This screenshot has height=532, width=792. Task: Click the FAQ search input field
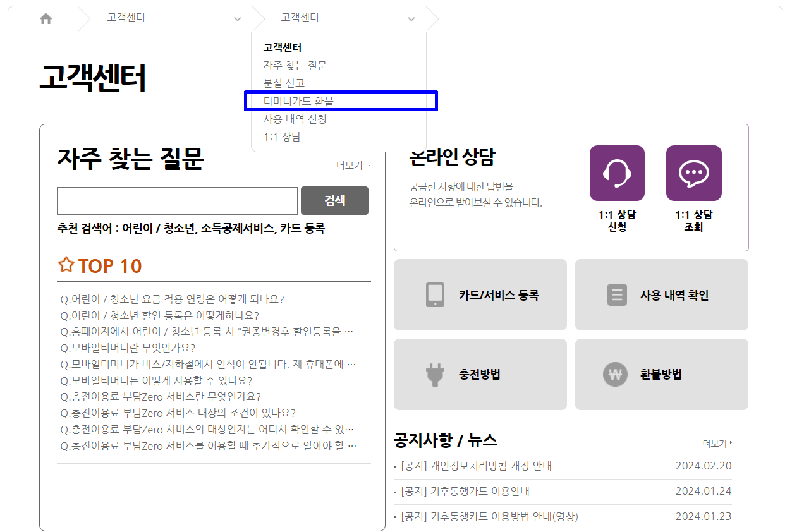[177, 200]
